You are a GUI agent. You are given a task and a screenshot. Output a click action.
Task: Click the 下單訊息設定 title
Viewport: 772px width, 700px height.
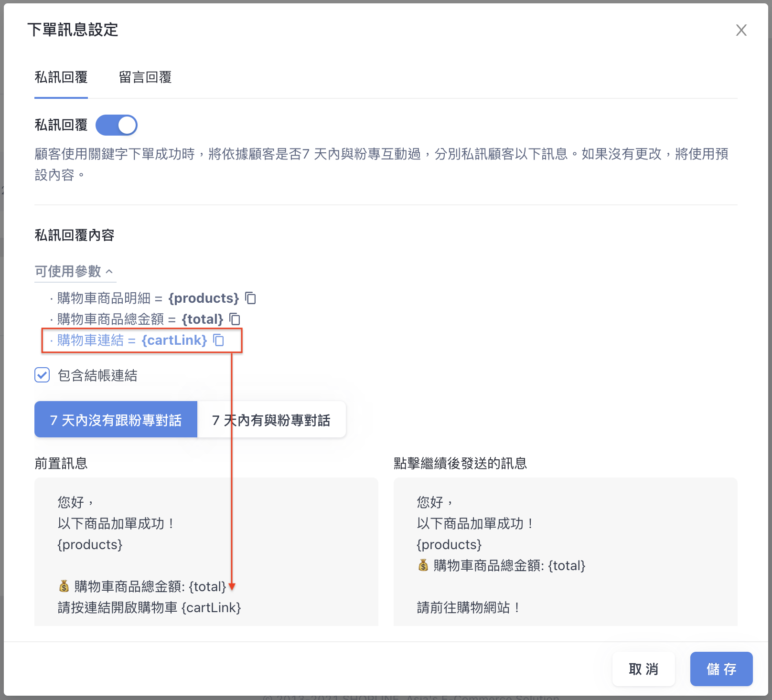(x=73, y=30)
